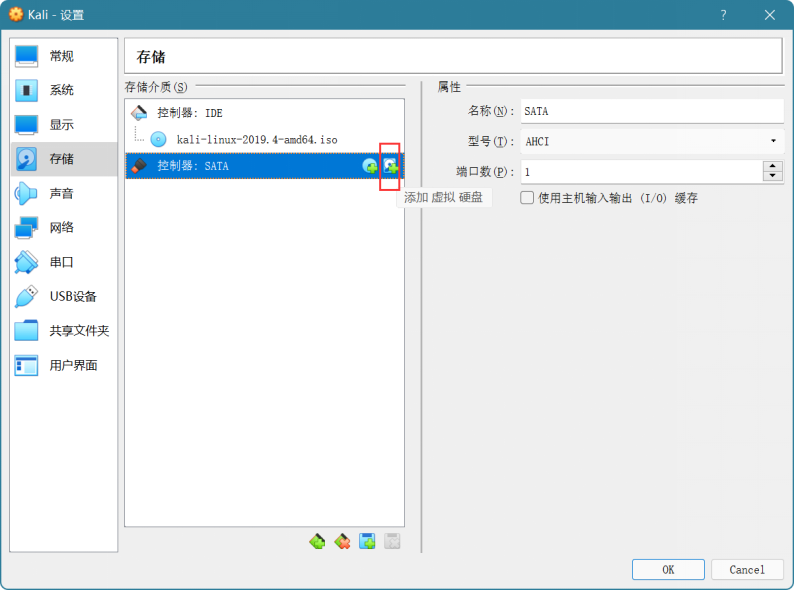794x590 pixels.
Task: Decrease port count with down arrow
Action: click(773, 176)
